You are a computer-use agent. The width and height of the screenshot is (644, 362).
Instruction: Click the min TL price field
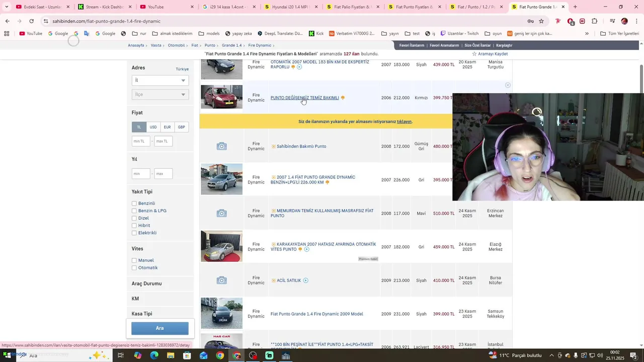[141, 141]
